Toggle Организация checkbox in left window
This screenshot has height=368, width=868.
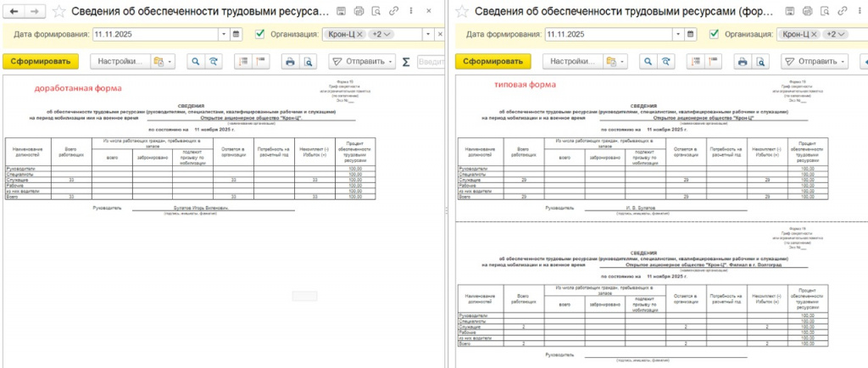point(259,34)
